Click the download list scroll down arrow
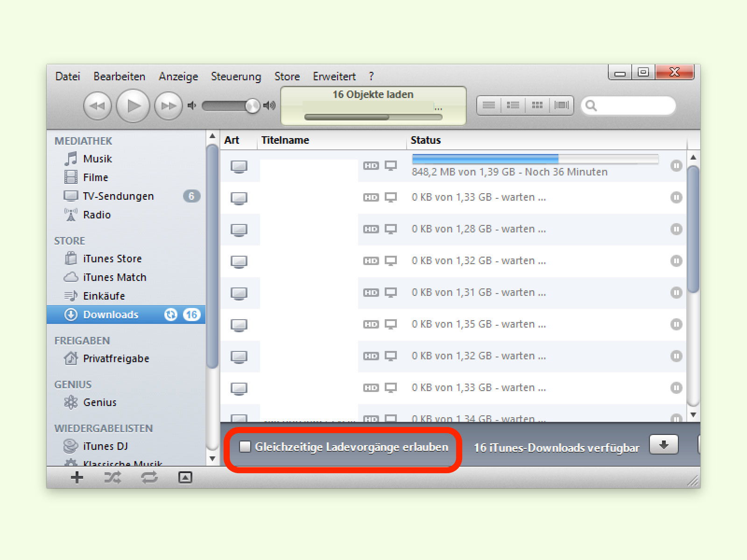The height and width of the screenshot is (560, 747). (x=693, y=415)
